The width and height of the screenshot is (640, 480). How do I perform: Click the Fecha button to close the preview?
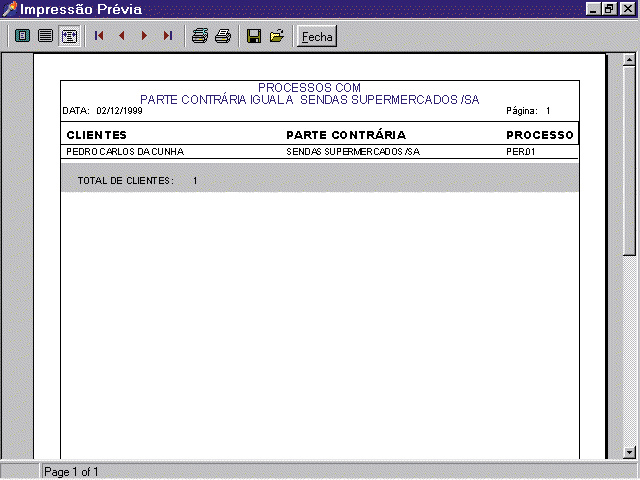(x=317, y=37)
